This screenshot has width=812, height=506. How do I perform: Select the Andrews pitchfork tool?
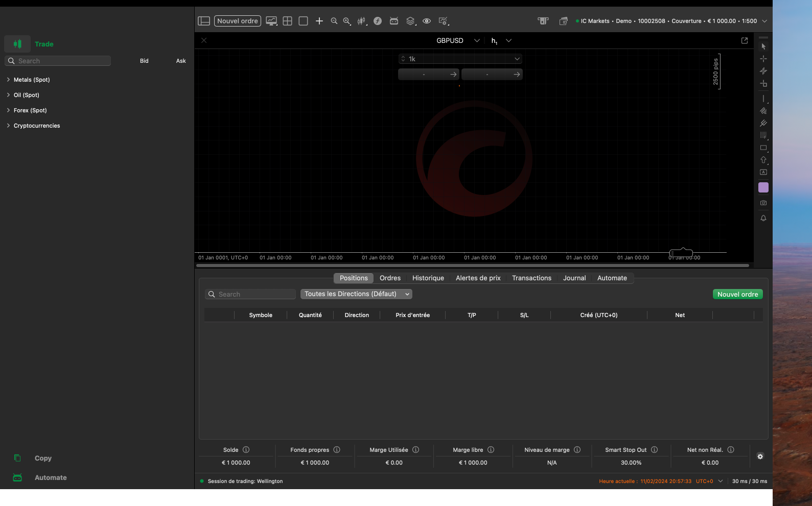(x=763, y=123)
